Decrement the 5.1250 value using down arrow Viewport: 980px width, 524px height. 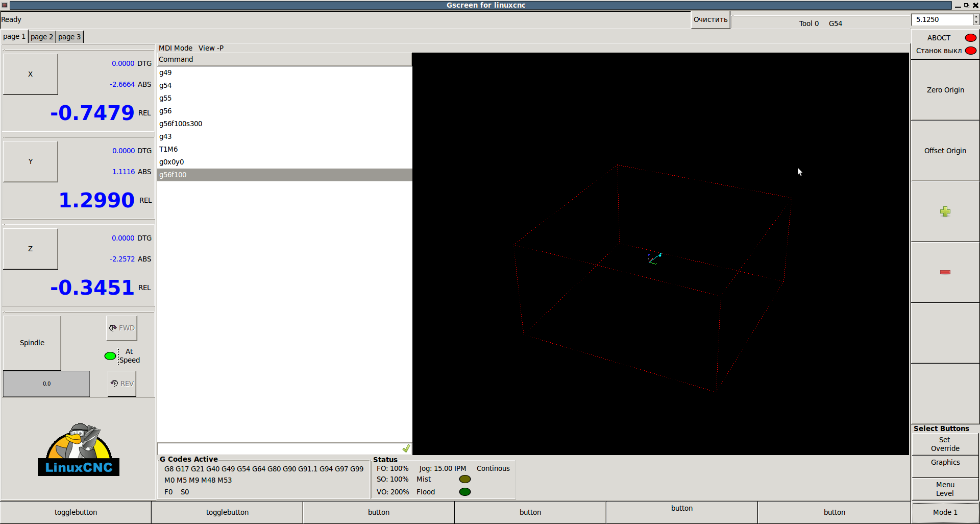(x=976, y=22)
